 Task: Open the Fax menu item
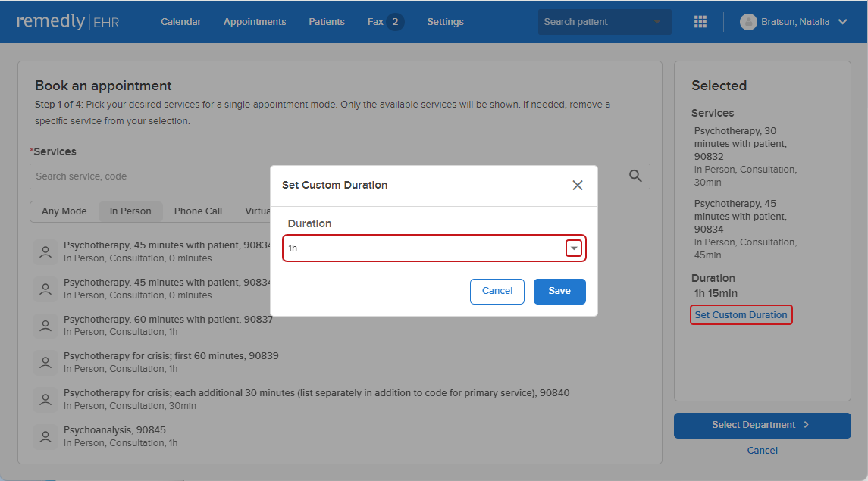pyautogui.click(x=374, y=22)
